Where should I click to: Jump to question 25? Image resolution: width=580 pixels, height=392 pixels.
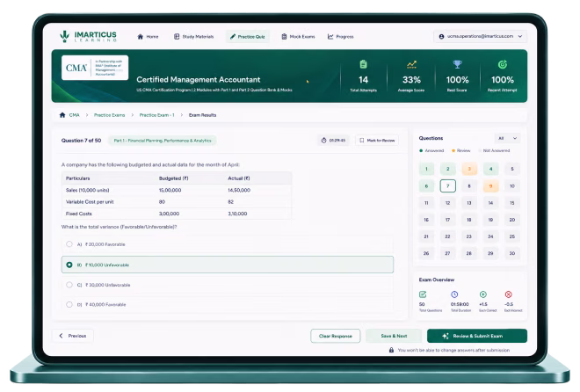pyautogui.click(x=512, y=236)
